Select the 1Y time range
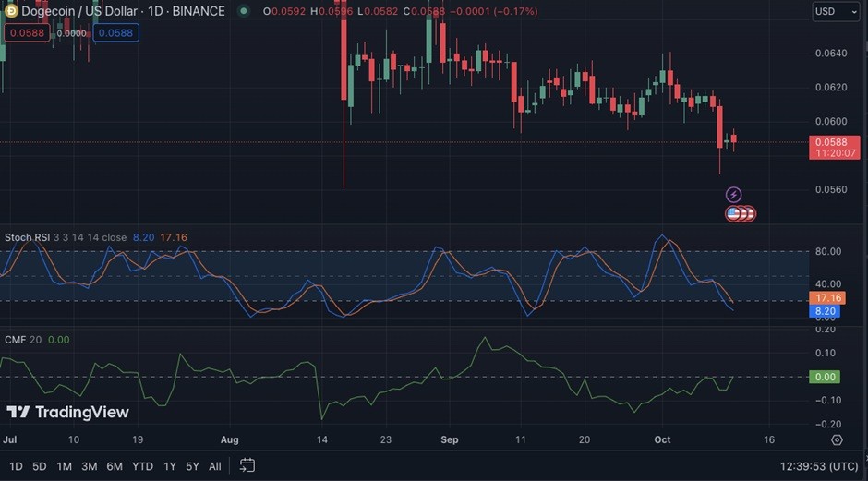868x481 pixels. pyautogui.click(x=169, y=466)
